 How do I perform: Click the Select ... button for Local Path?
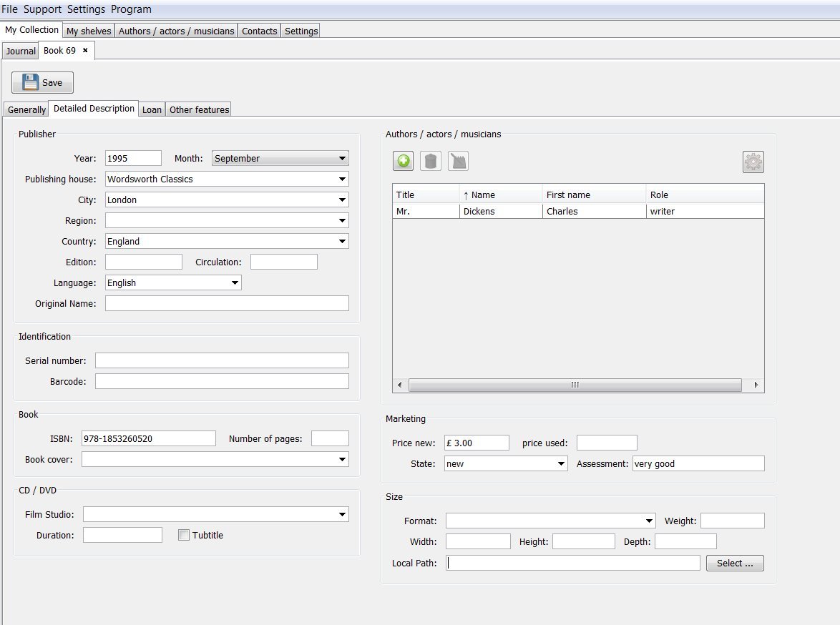tap(735, 563)
